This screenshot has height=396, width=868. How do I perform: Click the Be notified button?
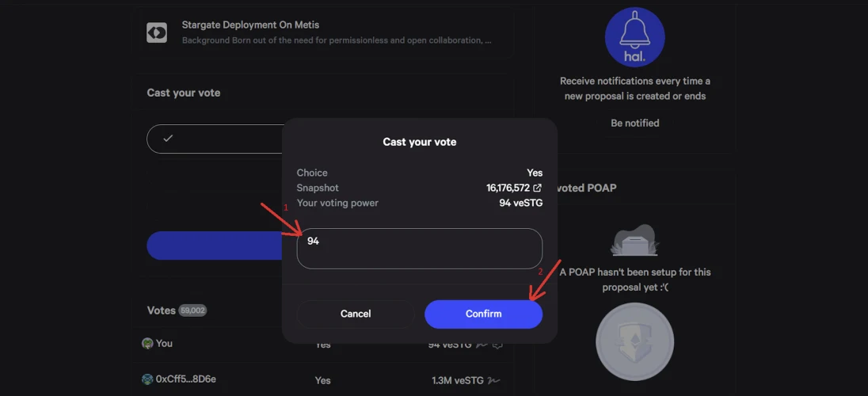635,123
